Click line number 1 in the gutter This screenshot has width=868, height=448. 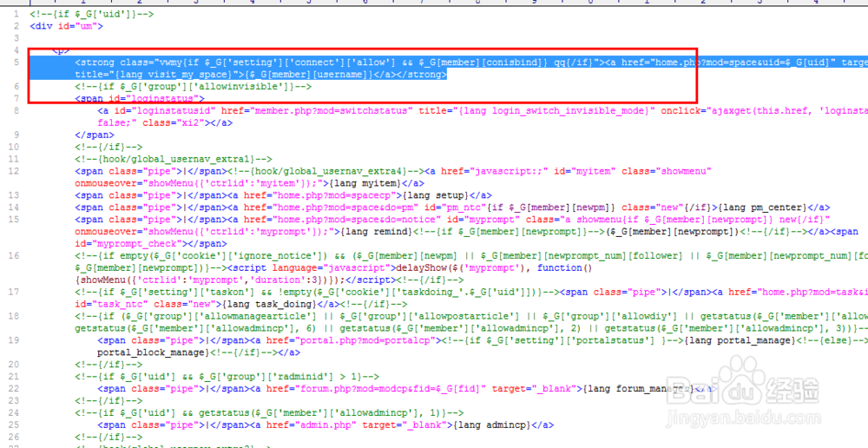[16, 14]
